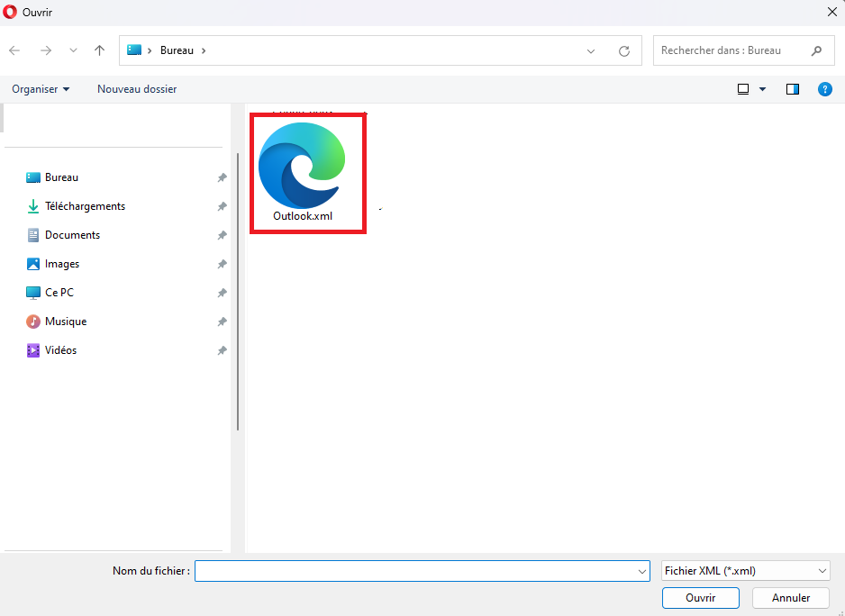Expand the address bar history dropdown
The height and width of the screenshot is (616, 845).
point(591,51)
